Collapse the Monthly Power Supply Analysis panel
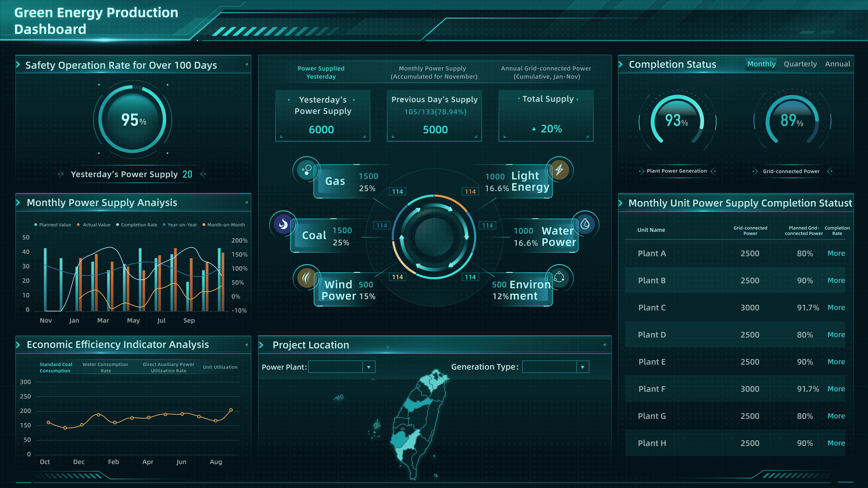Screen dimensions: 868x488 click(x=247, y=202)
